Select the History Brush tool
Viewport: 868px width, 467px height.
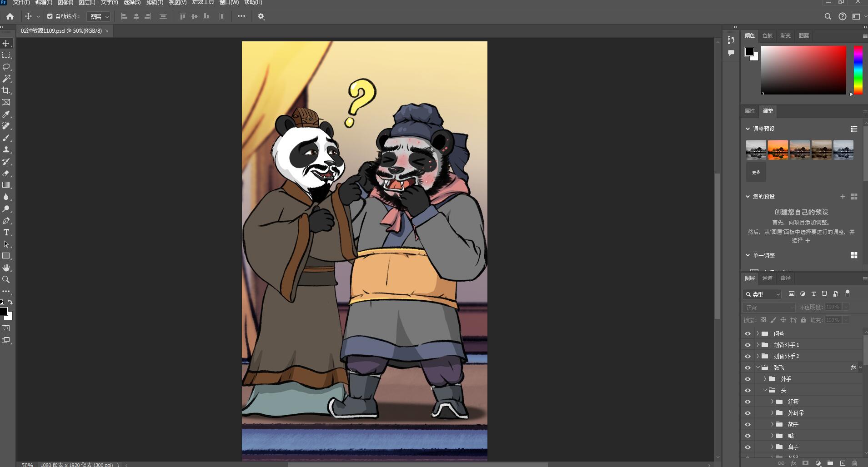[x=6, y=161]
